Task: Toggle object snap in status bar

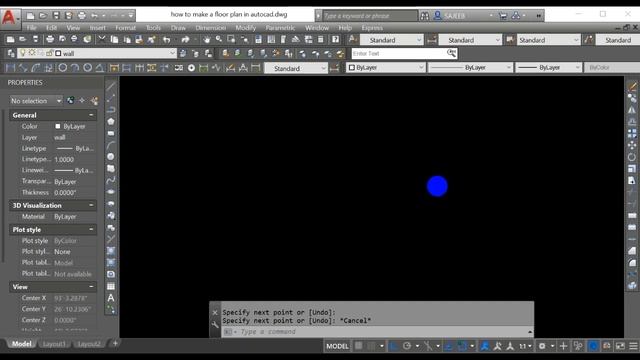Action: pos(462,346)
